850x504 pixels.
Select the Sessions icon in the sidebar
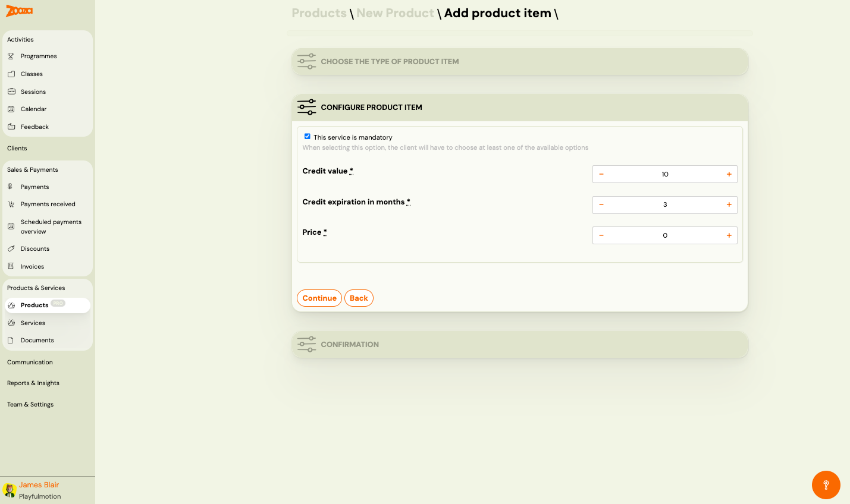[x=11, y=92]
